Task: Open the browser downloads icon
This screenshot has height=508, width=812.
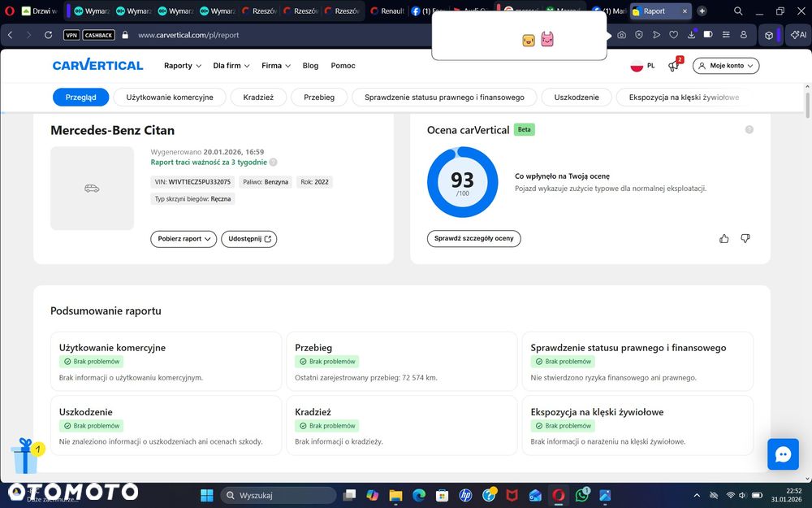Action: 691,34
